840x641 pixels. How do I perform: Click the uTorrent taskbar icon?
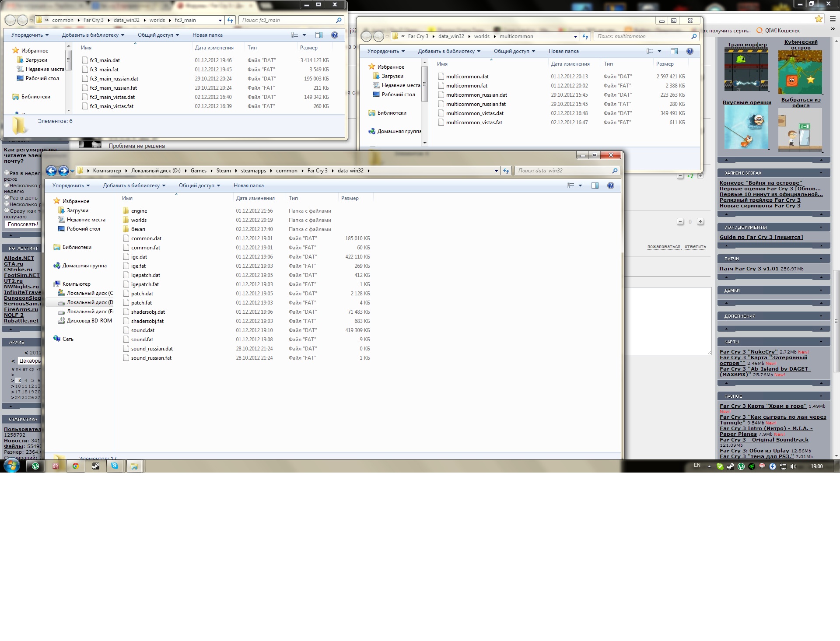35,466
